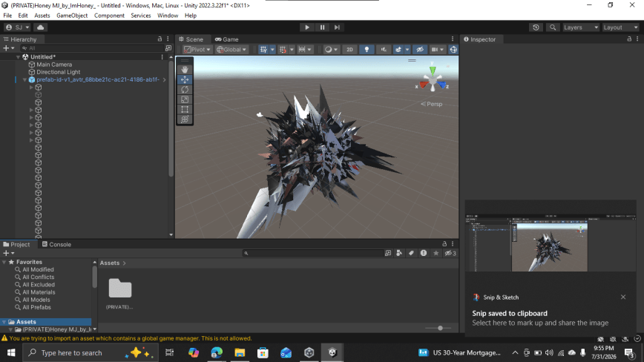
Task: Collapse the Untitled scene in Hierarchy
Action: [18, 57]
